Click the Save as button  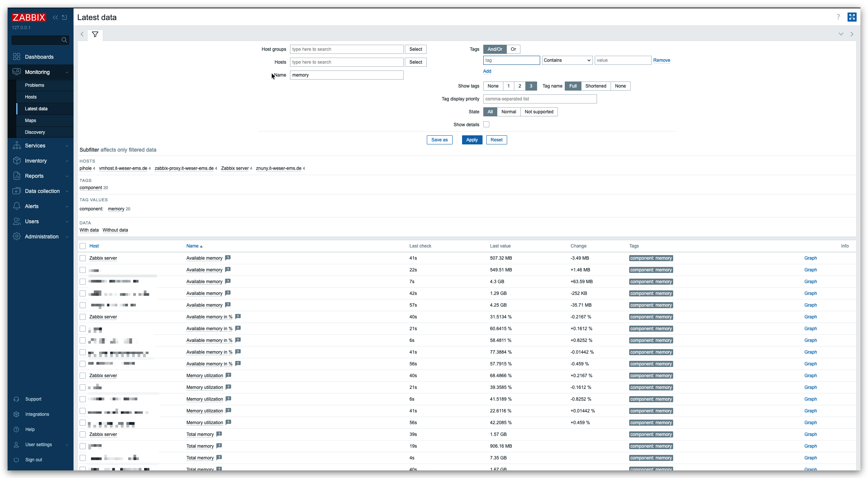click(x=439, y=140)
